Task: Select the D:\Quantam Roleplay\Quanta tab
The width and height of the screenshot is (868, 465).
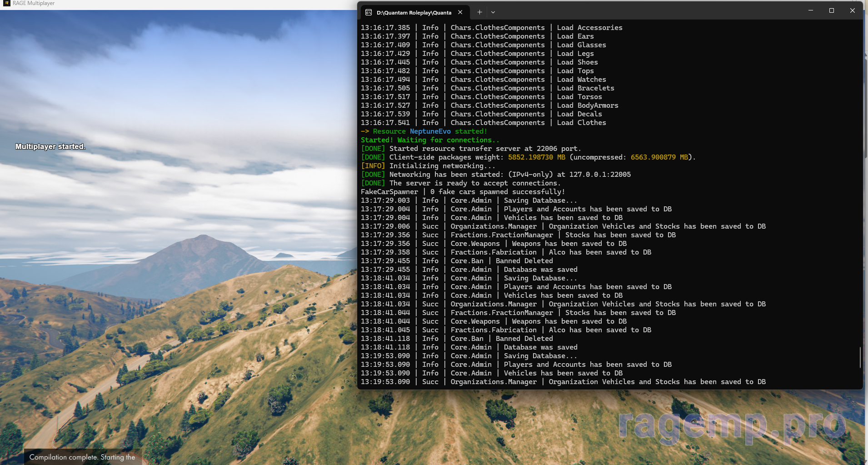Action: coord(414,13)
